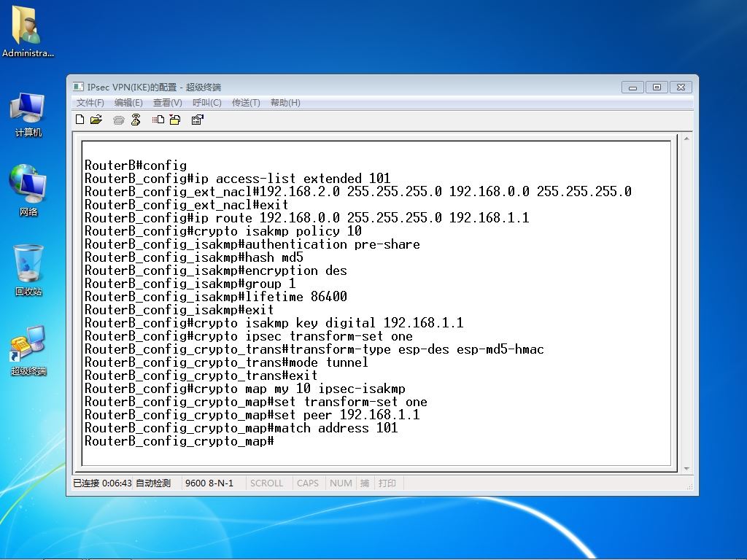This screenshot has width=747, height=560.
Task: Click the 'mode tunnel' terminal line
Action: click(x=226, y=362)
